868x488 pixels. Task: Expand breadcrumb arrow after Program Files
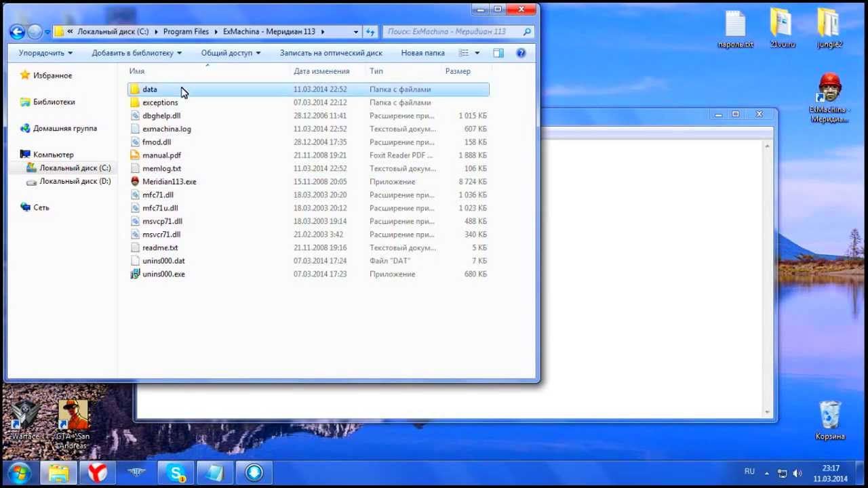pyautogui.click(x=216, y=31)
